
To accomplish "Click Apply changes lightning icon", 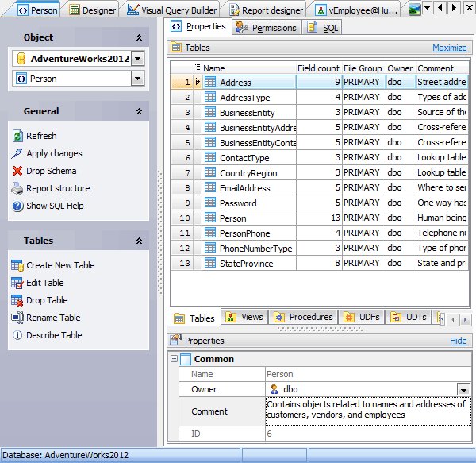I will (17, 153).
